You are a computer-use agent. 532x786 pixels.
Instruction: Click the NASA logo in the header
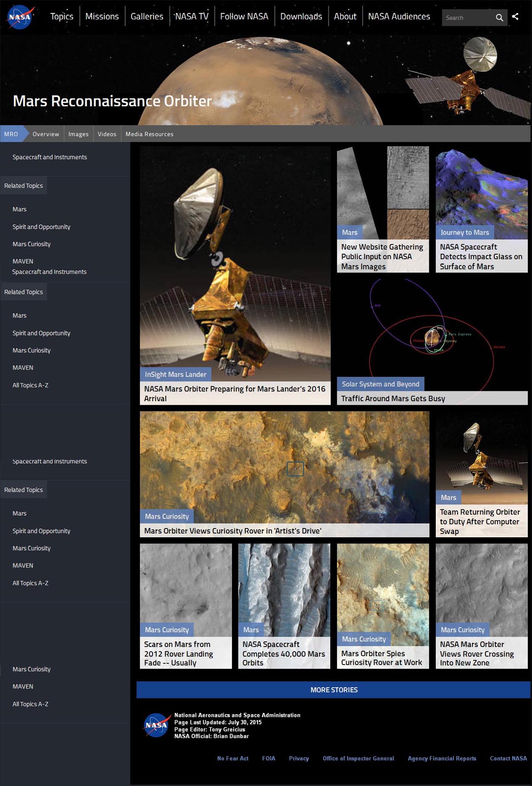(20, 17)
